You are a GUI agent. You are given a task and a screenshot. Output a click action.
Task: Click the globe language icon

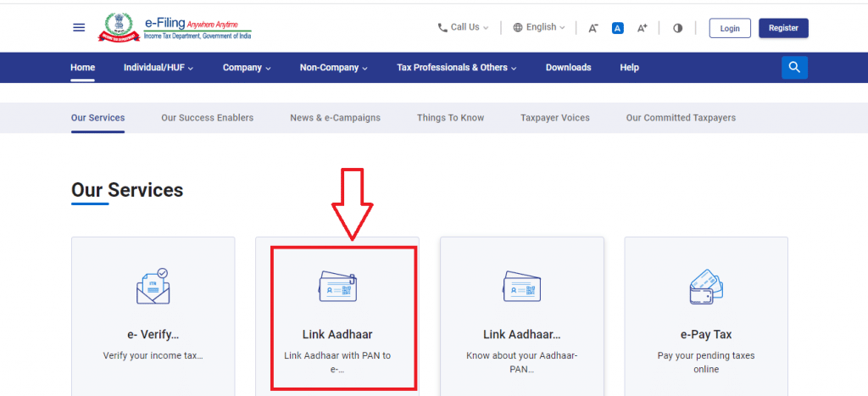pyautogui.click(x=518, y=28)
